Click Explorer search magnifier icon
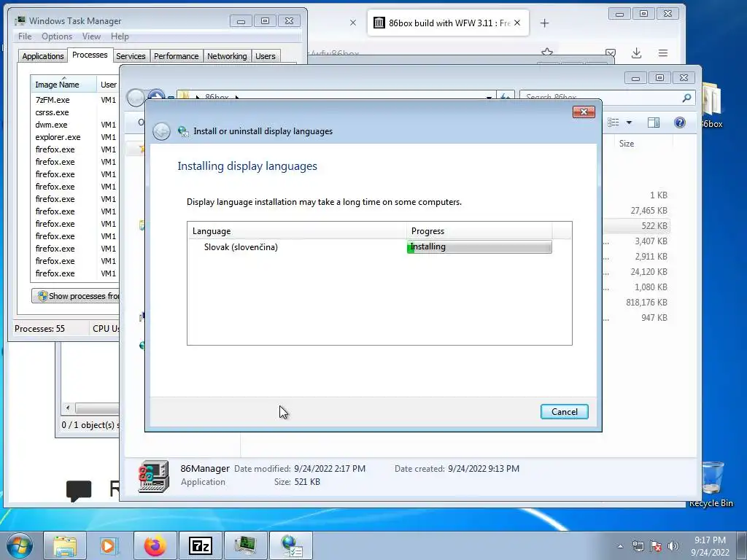The height and width of the screenshot is (560, 747). coord(686,98)
